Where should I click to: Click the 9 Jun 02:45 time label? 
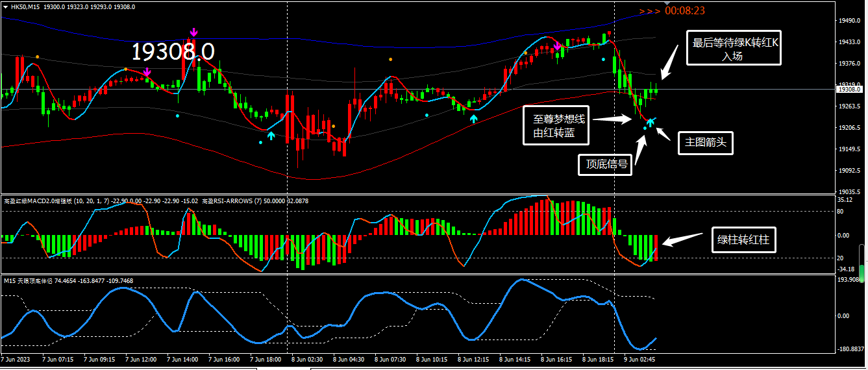639,358
